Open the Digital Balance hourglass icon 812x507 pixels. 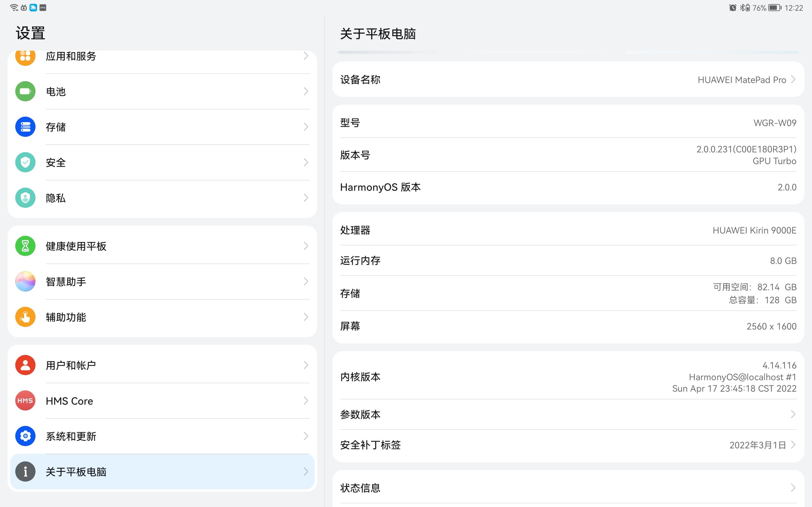point(25,246)
